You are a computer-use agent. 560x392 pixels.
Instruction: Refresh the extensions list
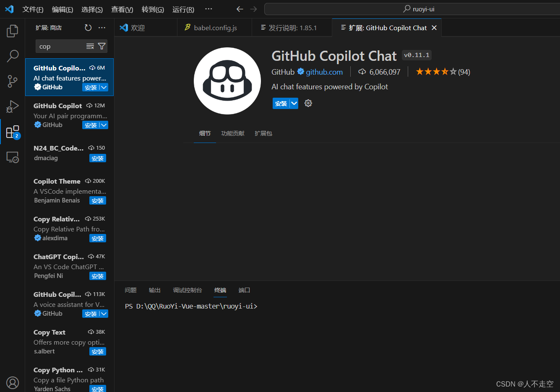(88, 27)
